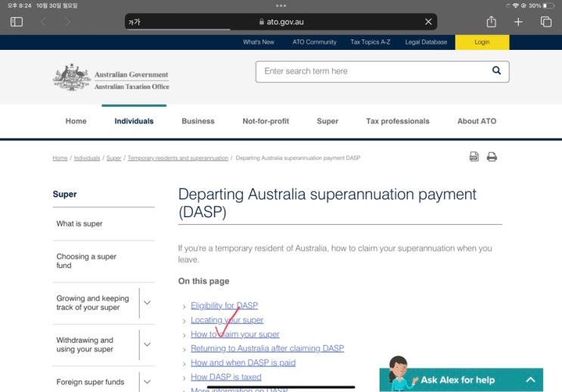The image size is (562, 392).
Task: Click the Australian Taxation Office logo
Action: pyautogui.click(x=111, y=77)
